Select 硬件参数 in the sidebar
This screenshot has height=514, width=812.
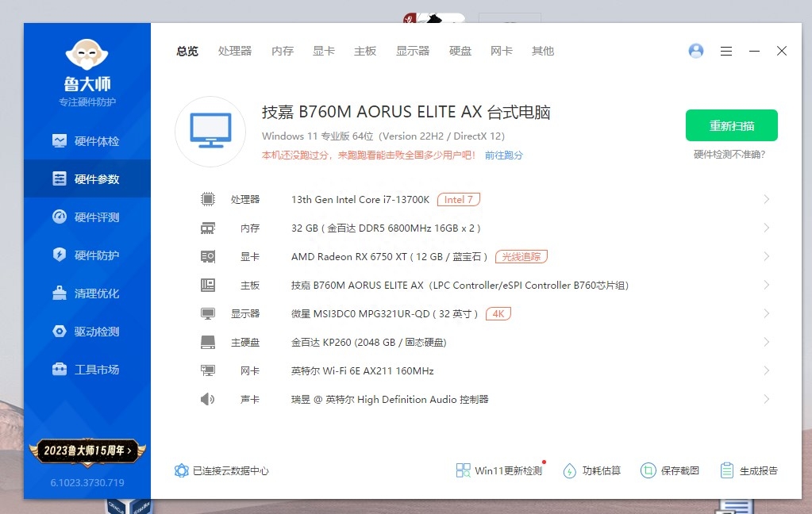tap(87, 178)
